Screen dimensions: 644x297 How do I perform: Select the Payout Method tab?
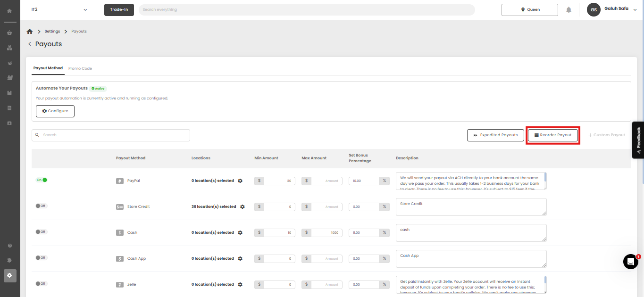[48, 68]
